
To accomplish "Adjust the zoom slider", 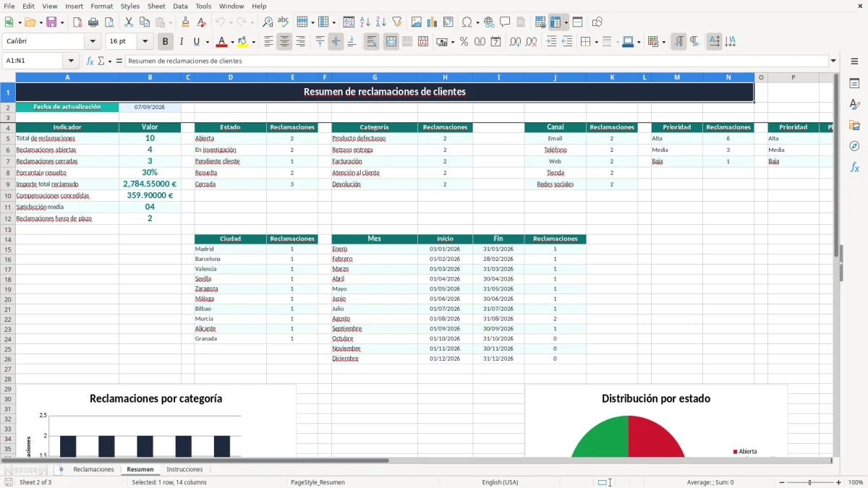I will (810, 482).
